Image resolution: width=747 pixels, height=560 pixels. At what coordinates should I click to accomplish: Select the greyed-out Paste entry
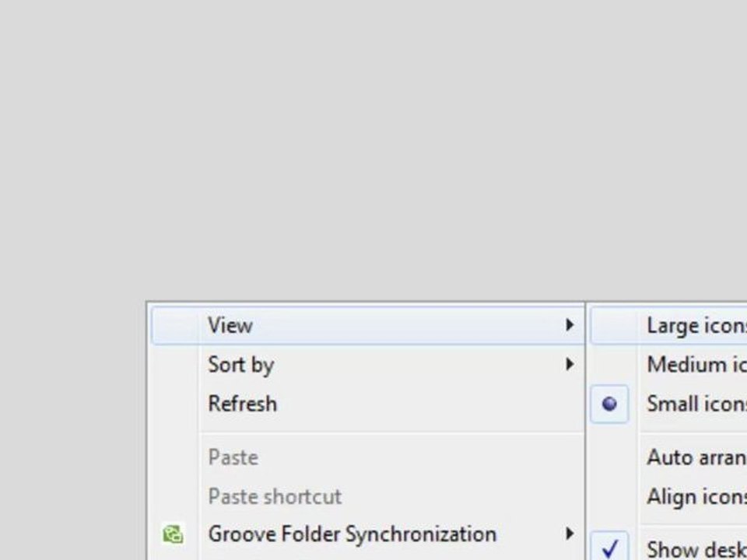368,457
